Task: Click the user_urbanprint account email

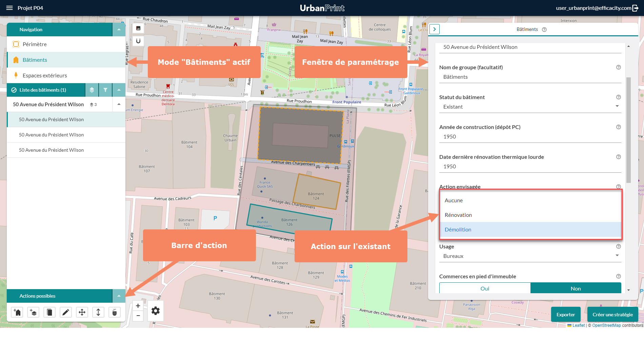Action: tap(593, 8)
